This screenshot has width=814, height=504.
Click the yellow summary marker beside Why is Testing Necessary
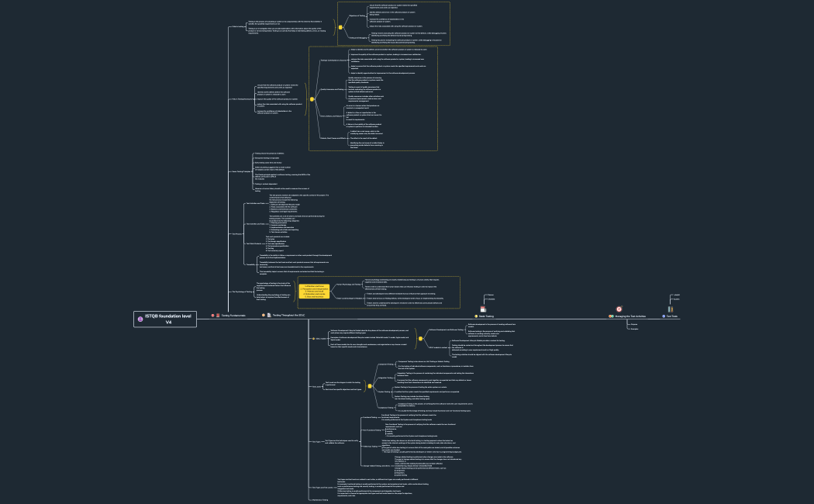click(312, 99)
